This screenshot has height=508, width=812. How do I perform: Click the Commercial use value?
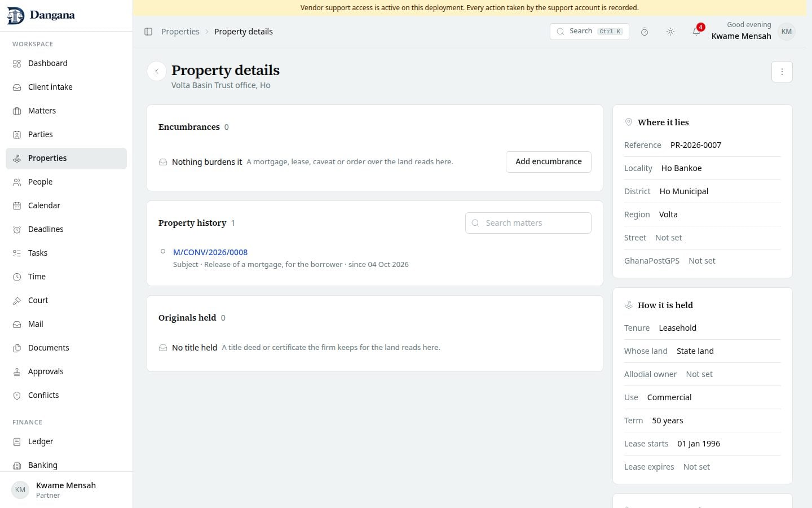669,397
